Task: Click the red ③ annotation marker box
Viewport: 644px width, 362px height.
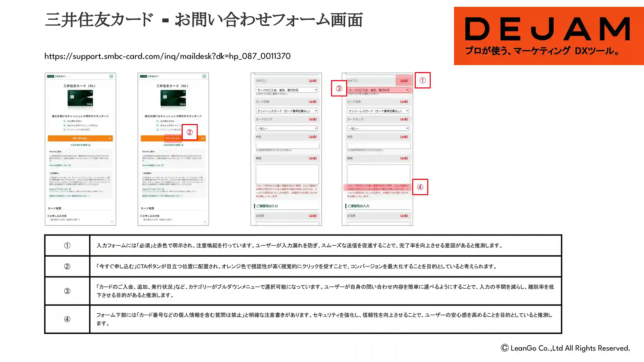Action: [x=339, y=88]
